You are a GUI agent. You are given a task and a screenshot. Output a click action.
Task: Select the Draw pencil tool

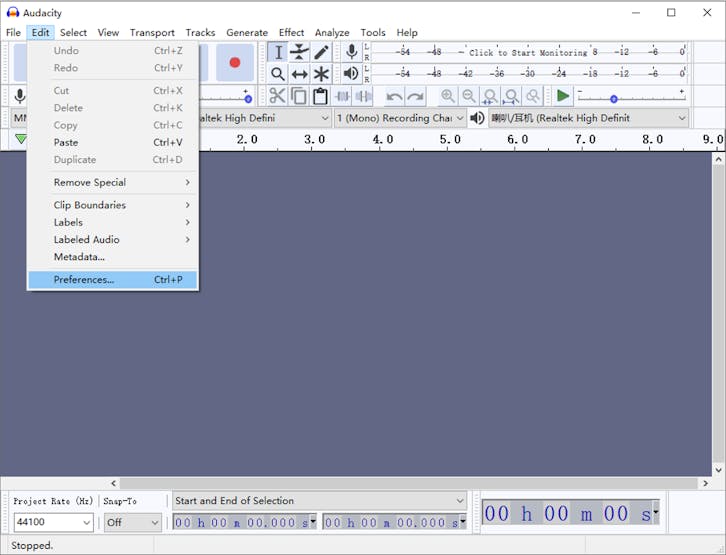click(x=321, y=52)
